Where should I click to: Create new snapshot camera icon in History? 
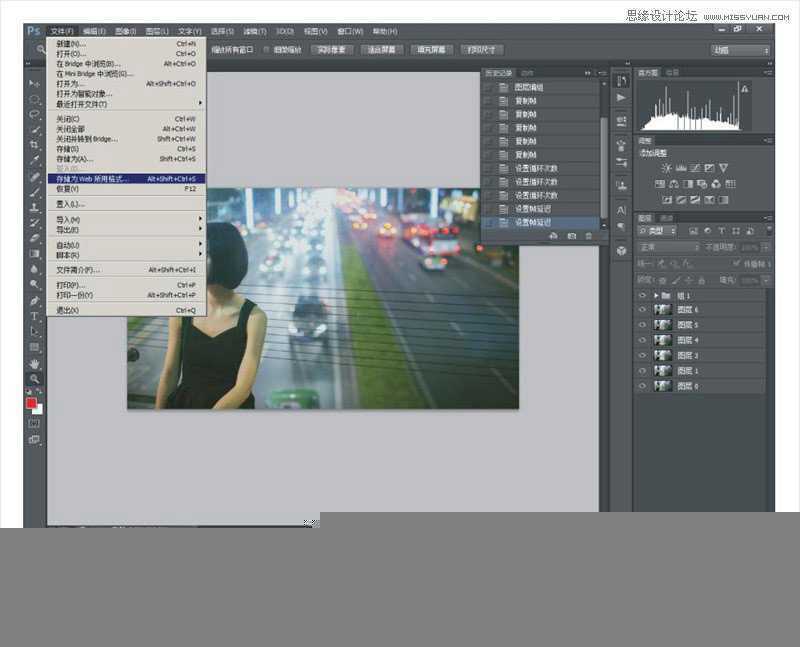(571, 236)
